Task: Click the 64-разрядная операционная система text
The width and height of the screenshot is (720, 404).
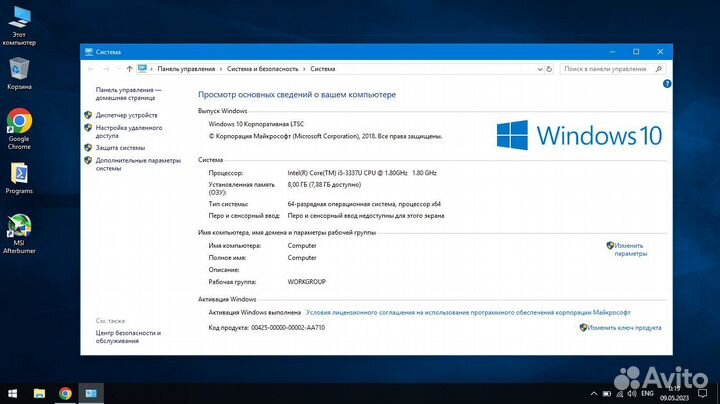Action: tap(364, 204)
